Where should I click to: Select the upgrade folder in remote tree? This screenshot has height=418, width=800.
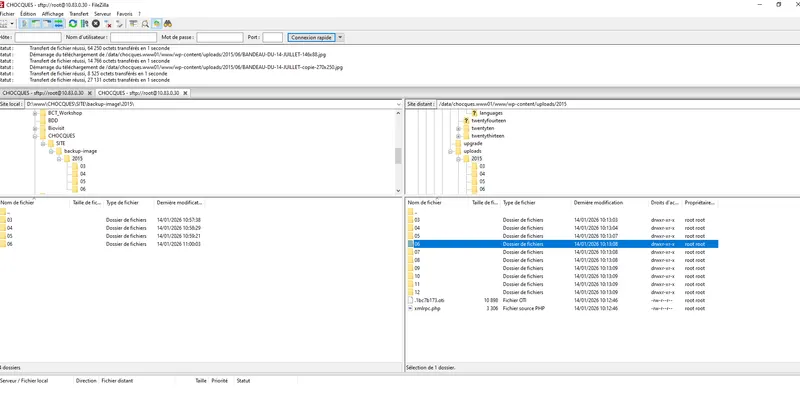click(473, 144)
